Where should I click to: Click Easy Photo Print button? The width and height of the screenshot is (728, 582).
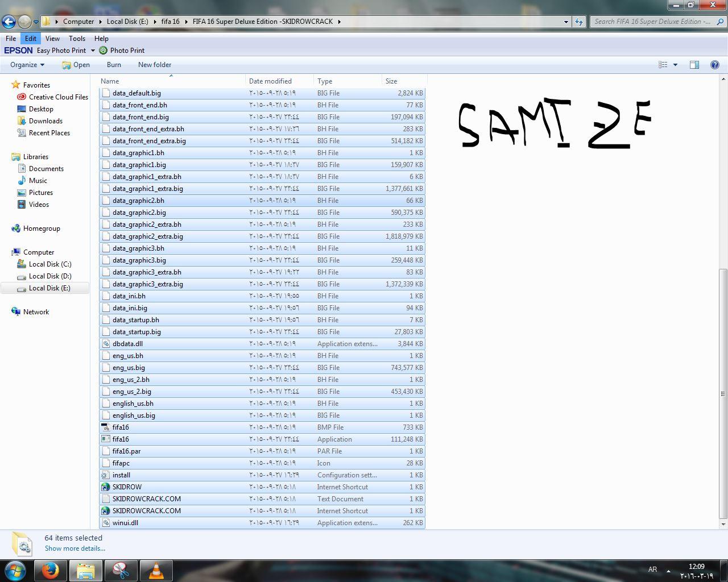click(61, 51)
